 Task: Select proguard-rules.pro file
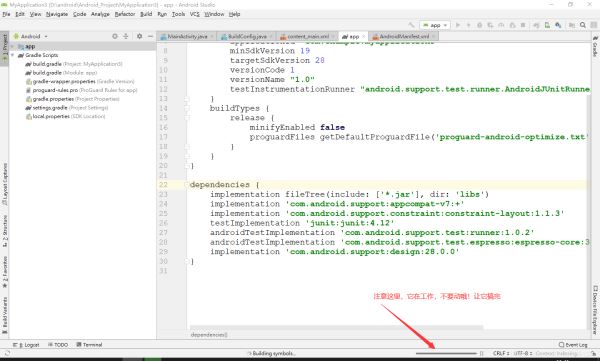click(x=81, y=90)
